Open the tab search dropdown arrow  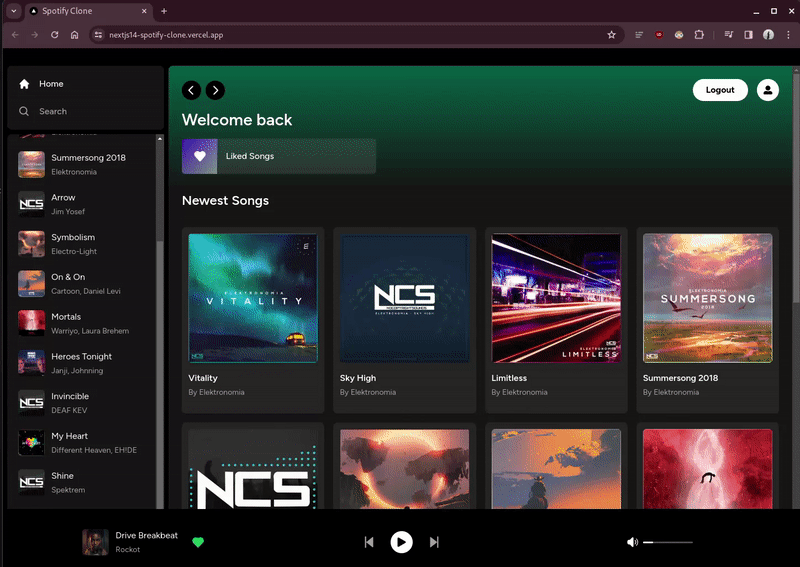[14, 11]
